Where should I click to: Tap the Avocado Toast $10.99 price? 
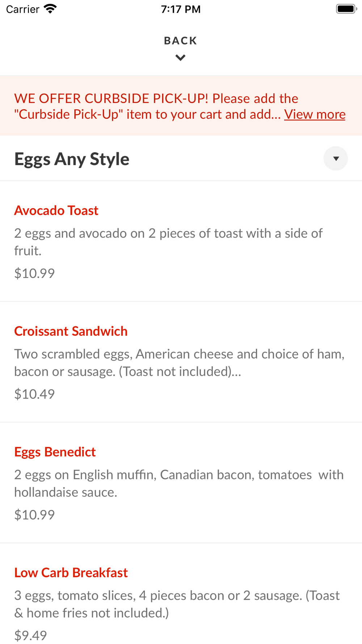click(34, 273)
